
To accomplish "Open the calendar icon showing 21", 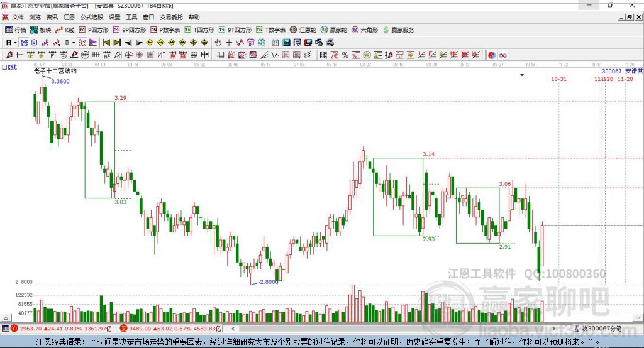I will 275,43.
